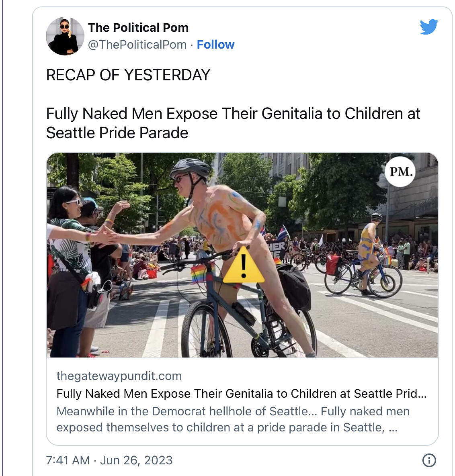Open the link card article headline
This screenshot has height=476, width=455.
click(241, 394)
